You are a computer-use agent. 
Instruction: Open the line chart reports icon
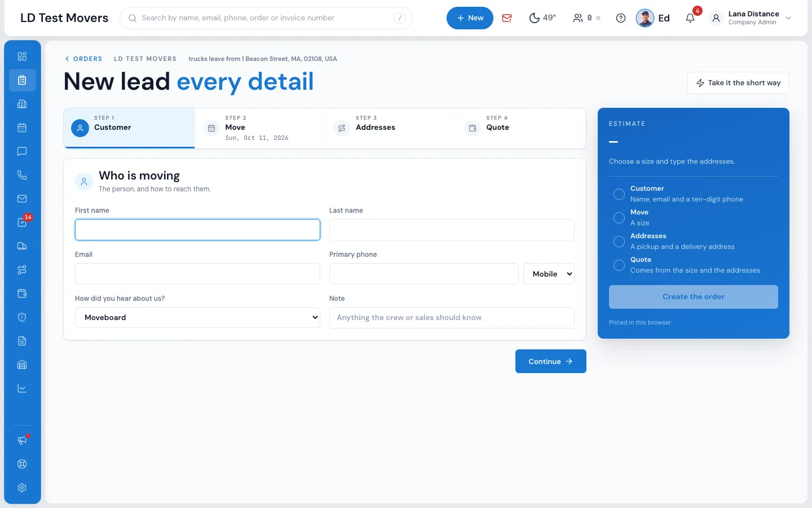(x=22, y=388)
